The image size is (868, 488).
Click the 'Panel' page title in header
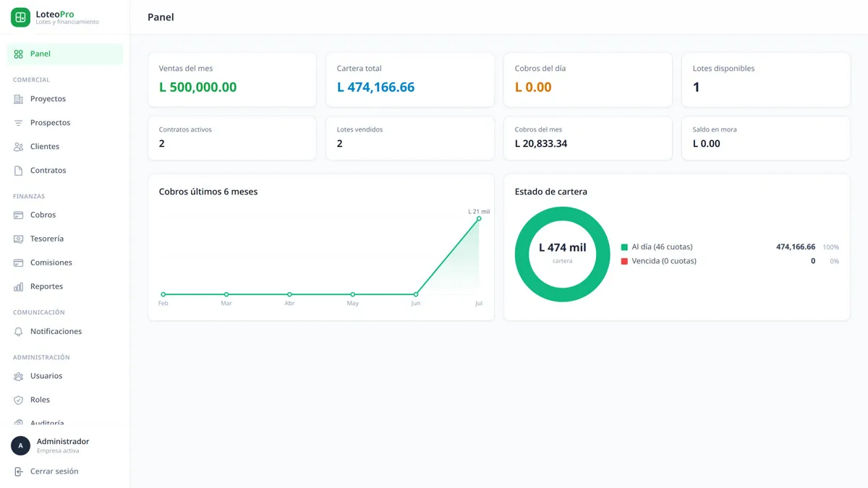pyautogui.click(x=161, y=17)
